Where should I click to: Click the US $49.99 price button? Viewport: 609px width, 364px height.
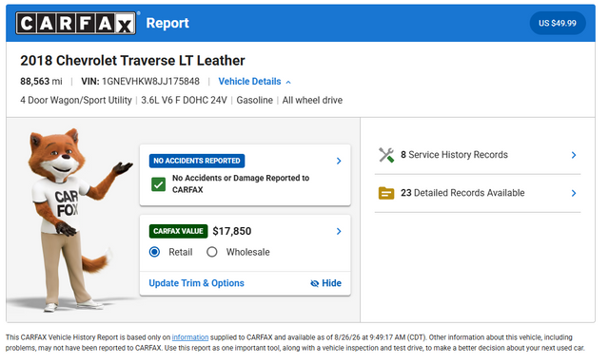[558, 23]
